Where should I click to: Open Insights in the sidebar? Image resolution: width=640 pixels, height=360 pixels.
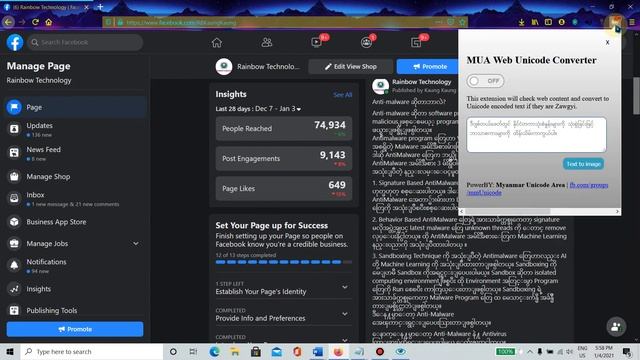(x=75, y=289)
